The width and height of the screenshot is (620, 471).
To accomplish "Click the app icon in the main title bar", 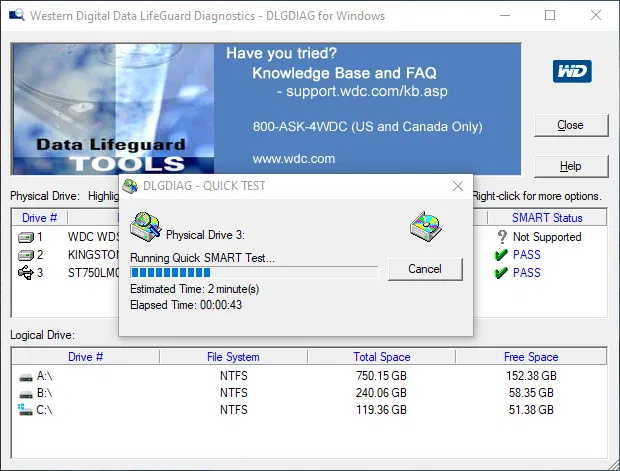I will click(x=16, y=15).
